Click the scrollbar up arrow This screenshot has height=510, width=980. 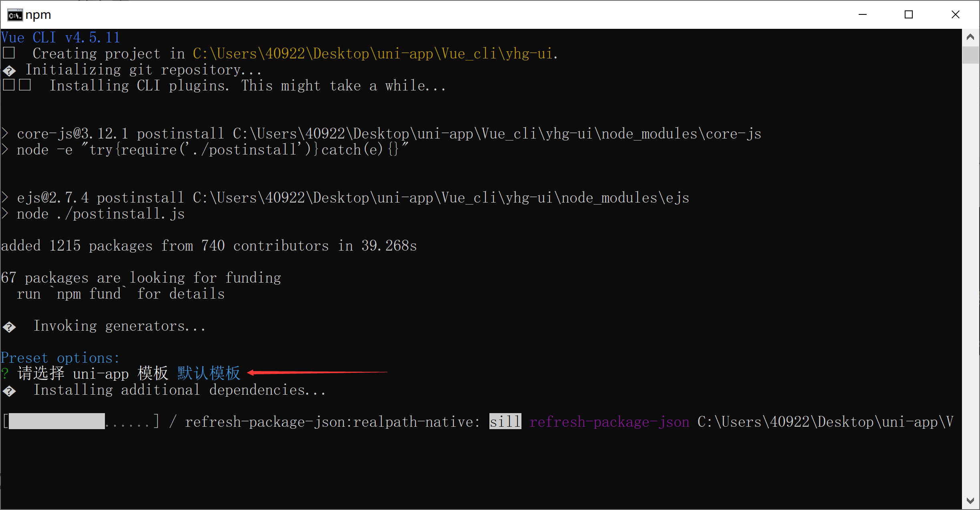(970, 37)
